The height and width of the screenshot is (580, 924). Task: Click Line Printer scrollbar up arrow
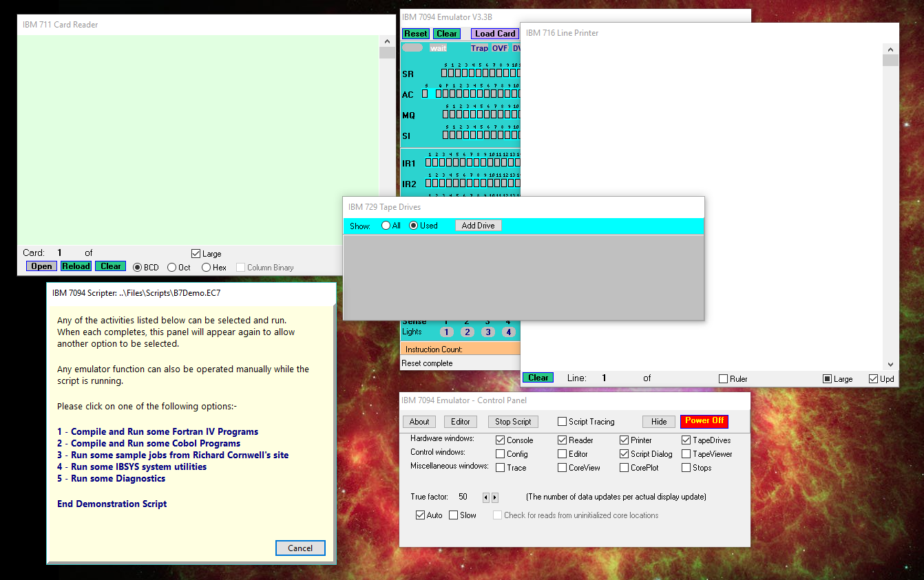click(x=891, y=50)
